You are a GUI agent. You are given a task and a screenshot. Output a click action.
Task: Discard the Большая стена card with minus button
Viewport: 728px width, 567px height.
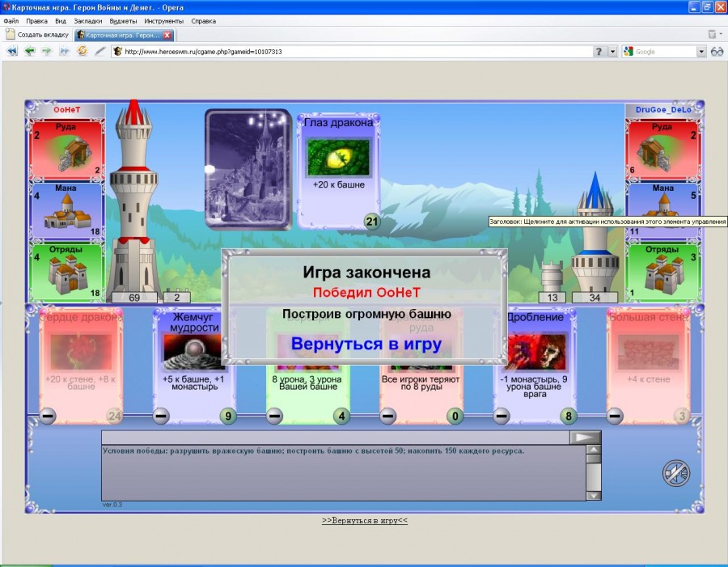coord(615,416)
